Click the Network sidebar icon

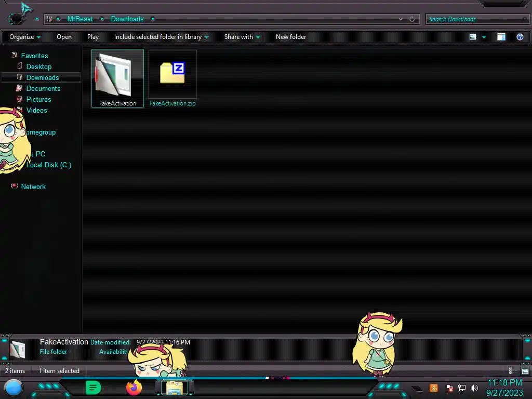(x=14, y=185)
